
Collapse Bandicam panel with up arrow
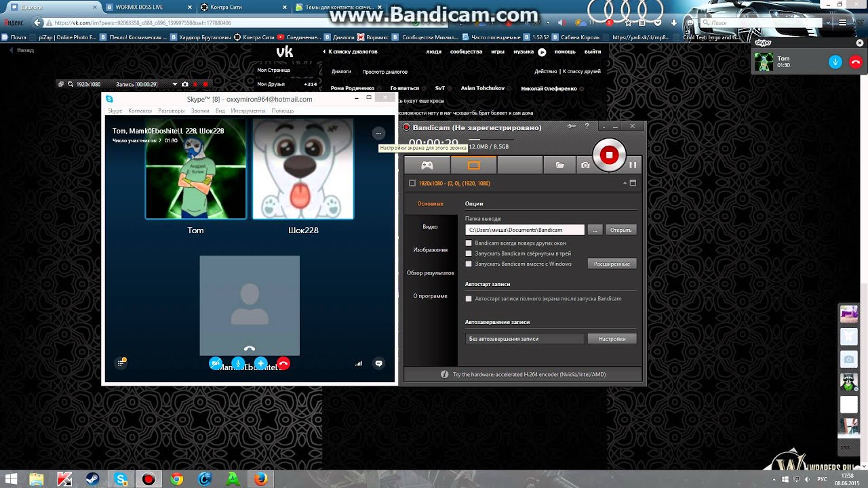[x=625, y=183]
